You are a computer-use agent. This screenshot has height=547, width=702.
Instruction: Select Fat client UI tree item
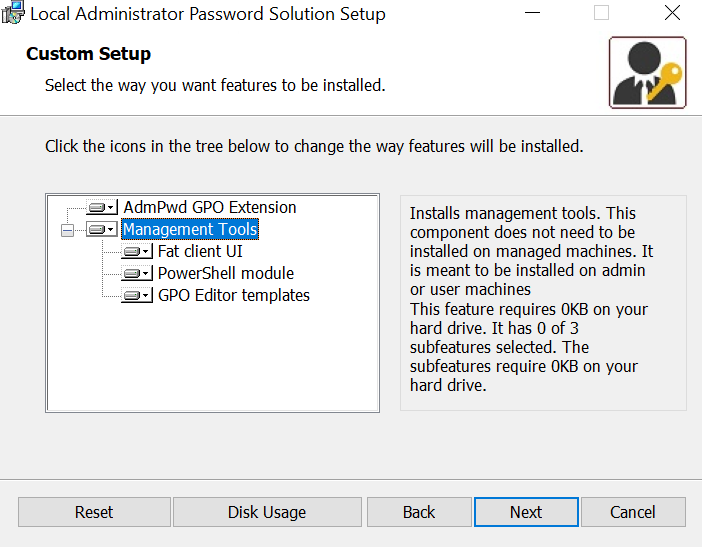200,251
